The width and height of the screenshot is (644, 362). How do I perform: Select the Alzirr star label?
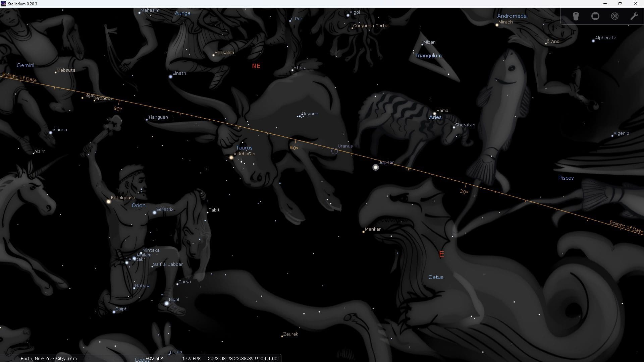[x=40, y=152]
